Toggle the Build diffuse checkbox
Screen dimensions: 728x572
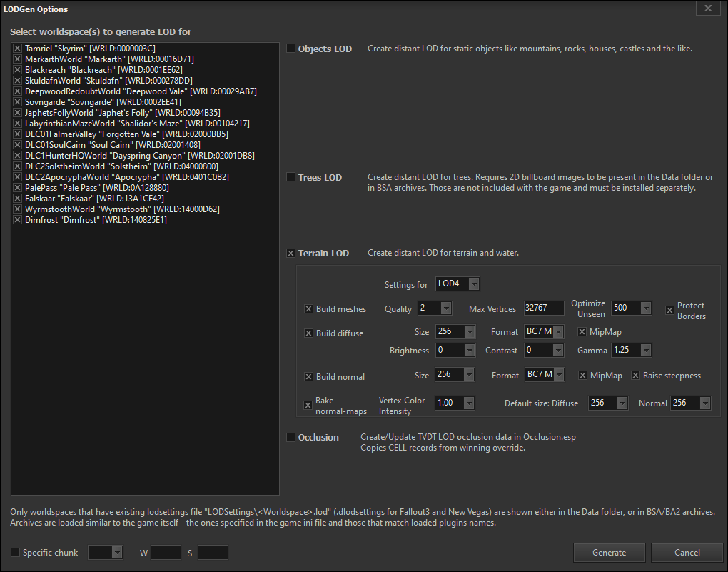(x=308, y=333)
